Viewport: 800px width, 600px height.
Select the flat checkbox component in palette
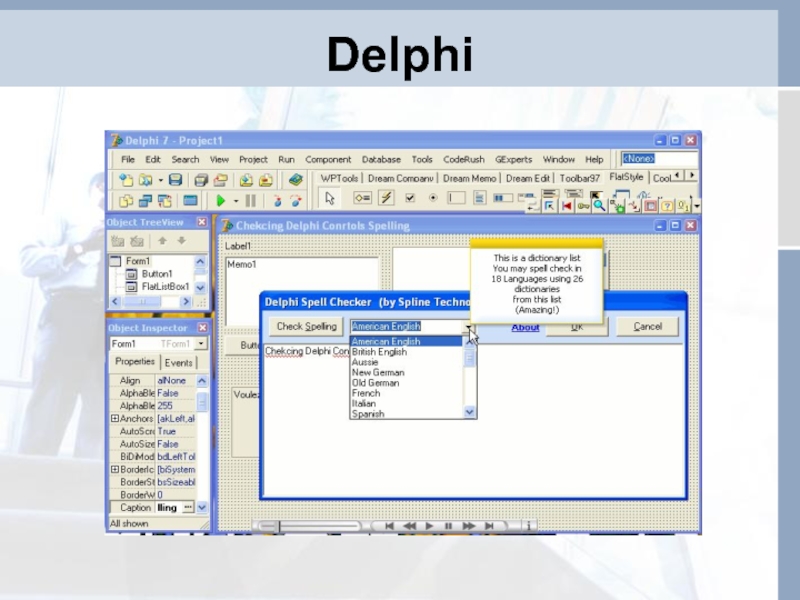[410, 198]
